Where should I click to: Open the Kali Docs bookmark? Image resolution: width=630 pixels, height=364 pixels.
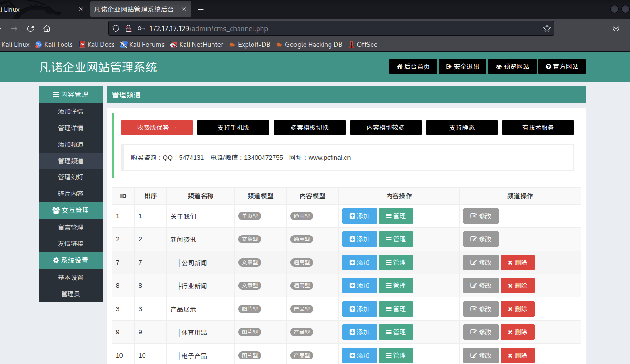coord(97,44)
